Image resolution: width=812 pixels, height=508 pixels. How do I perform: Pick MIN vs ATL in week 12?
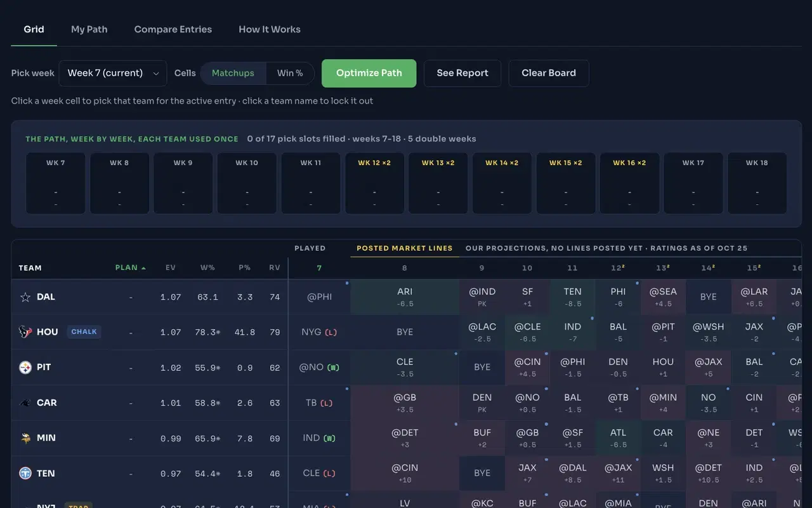click(x=618, y=438)
